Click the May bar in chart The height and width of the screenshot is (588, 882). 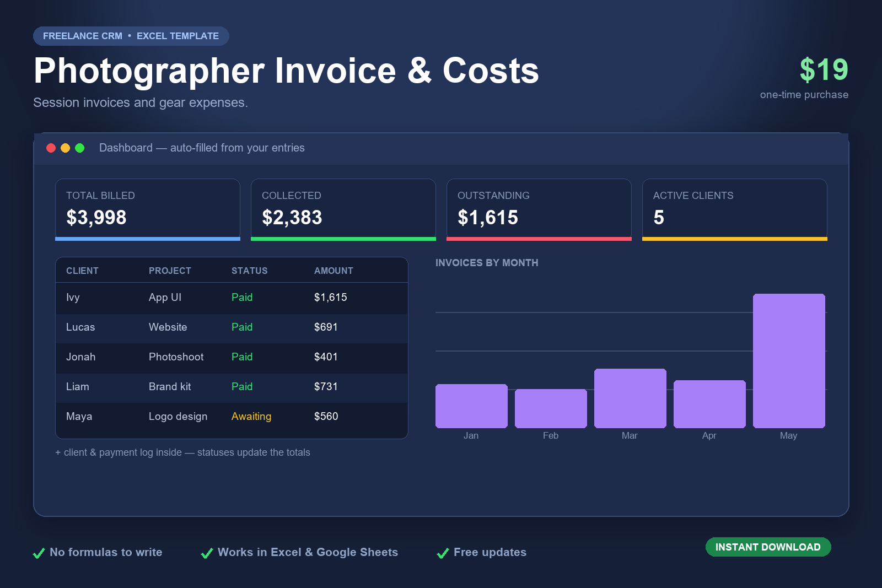(789, 361)
